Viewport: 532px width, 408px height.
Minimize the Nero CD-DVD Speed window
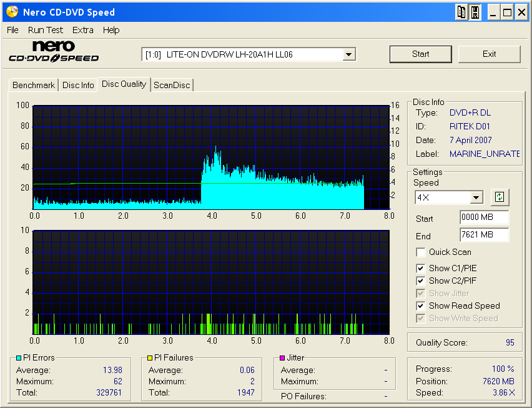pyautogui.click(x=493, y=12)
